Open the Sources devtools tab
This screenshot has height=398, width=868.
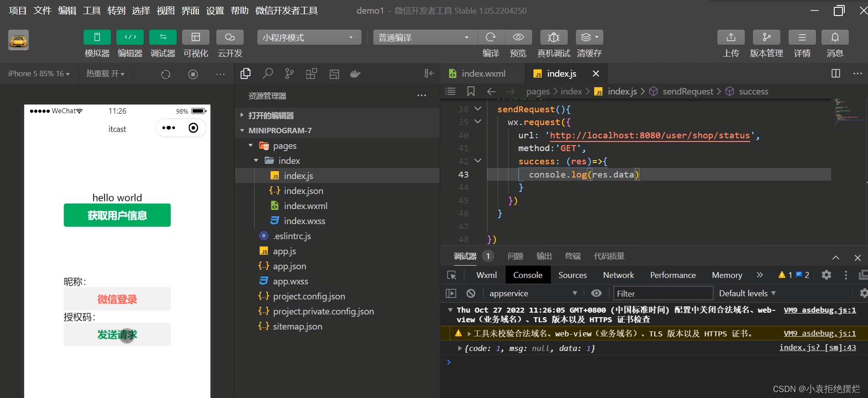(x=572, y=275)
